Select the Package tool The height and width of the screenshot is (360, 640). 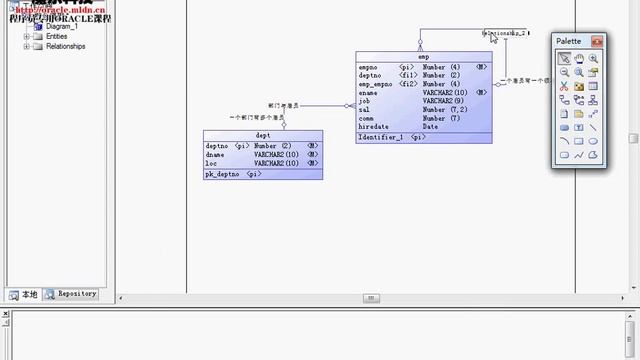[x=579, y=87]
